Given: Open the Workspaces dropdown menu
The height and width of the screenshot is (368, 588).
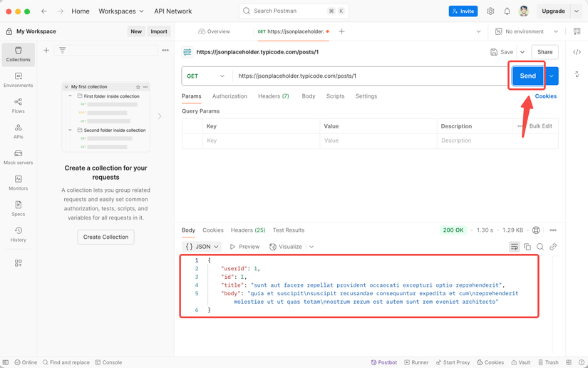Looking at the screenshot, I should click(121, 11).
